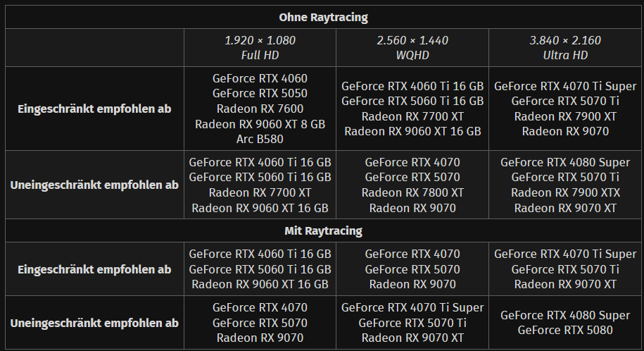Click 'Radeon RX 9060 XT 16 GB' in Mit Raytracing

click(x=260, y=284)
